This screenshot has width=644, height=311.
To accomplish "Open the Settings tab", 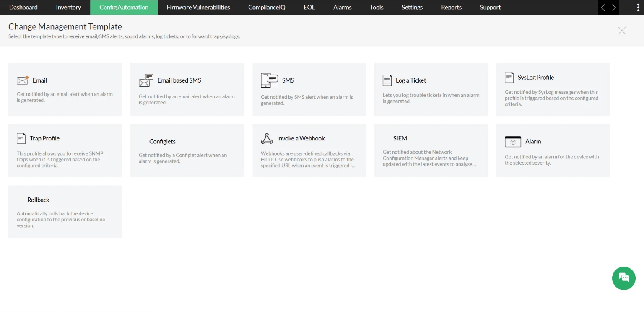I will [x=412, y=8].
